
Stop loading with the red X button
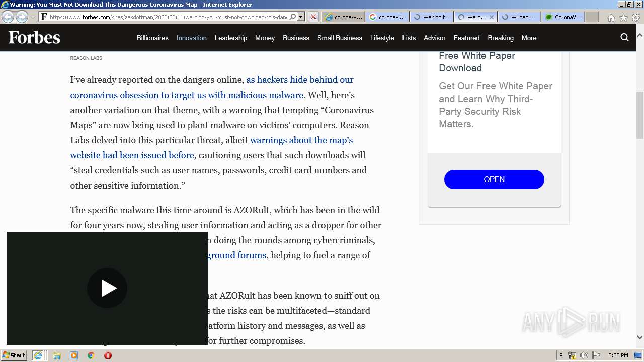point(313,17)
